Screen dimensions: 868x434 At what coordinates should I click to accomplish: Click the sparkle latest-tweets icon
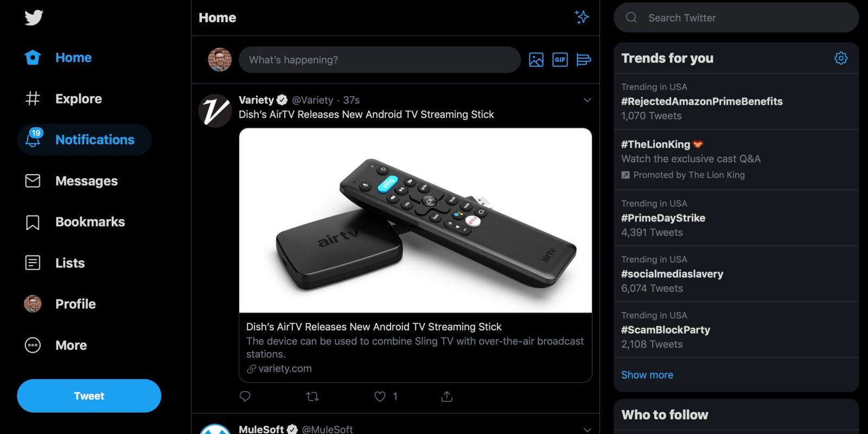pyautogui.click(x=582, y=17)
